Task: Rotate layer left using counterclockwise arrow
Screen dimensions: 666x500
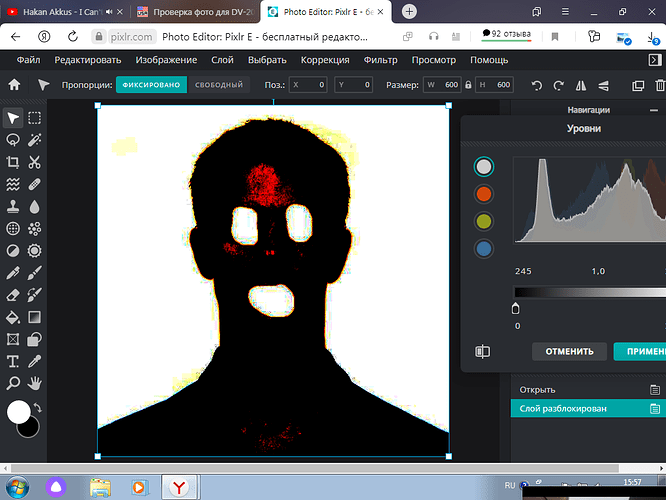Action: click(x=537, y=85)
